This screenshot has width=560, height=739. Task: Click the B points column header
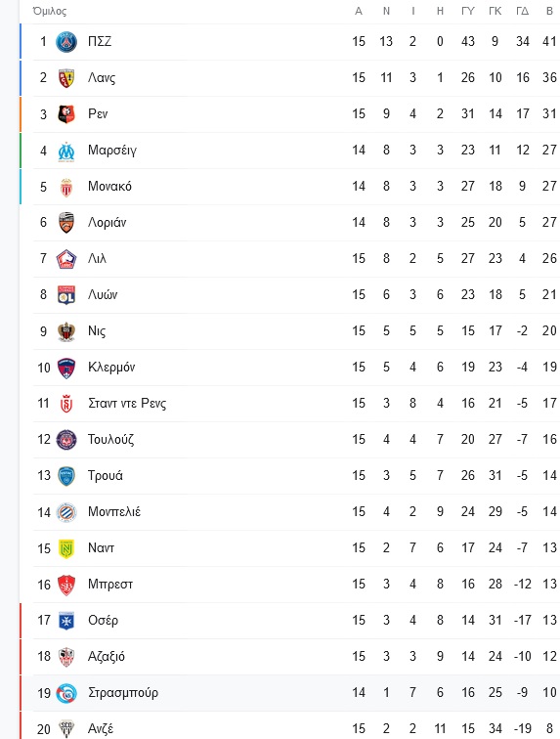pos(549,11)
